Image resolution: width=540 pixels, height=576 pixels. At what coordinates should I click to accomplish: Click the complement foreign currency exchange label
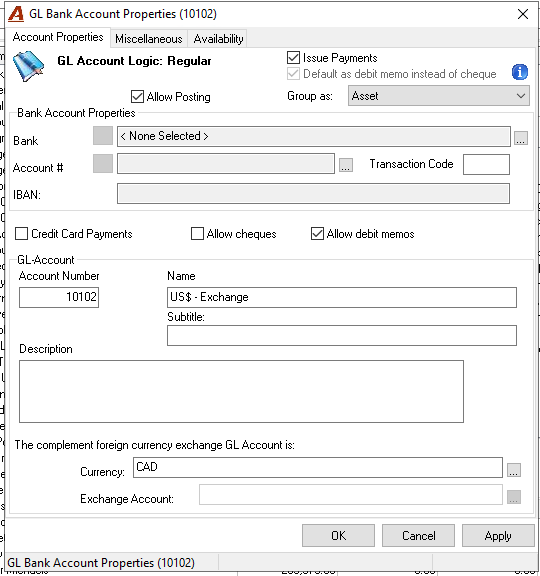(155, 445)
